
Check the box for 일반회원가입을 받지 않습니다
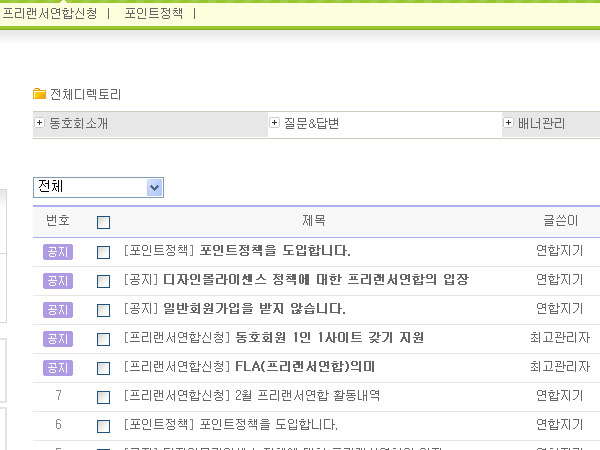point(103,310)
